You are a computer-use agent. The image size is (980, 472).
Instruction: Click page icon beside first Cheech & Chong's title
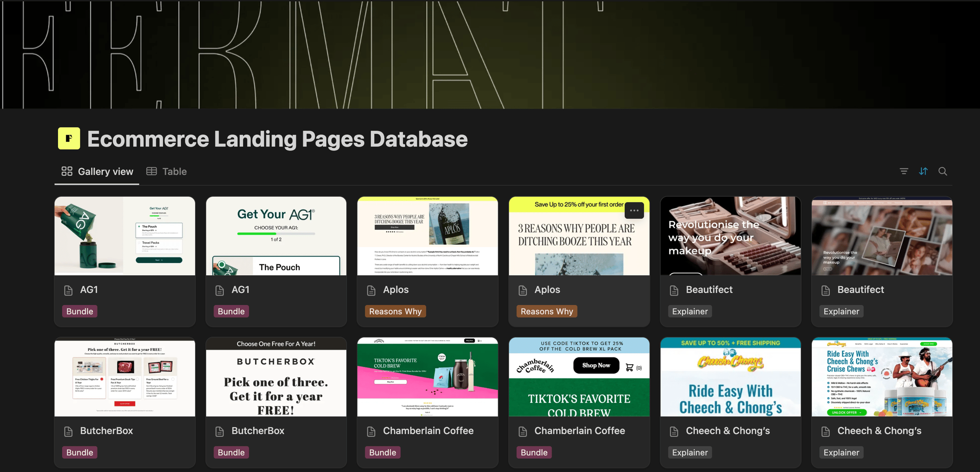tap(674, 431)
